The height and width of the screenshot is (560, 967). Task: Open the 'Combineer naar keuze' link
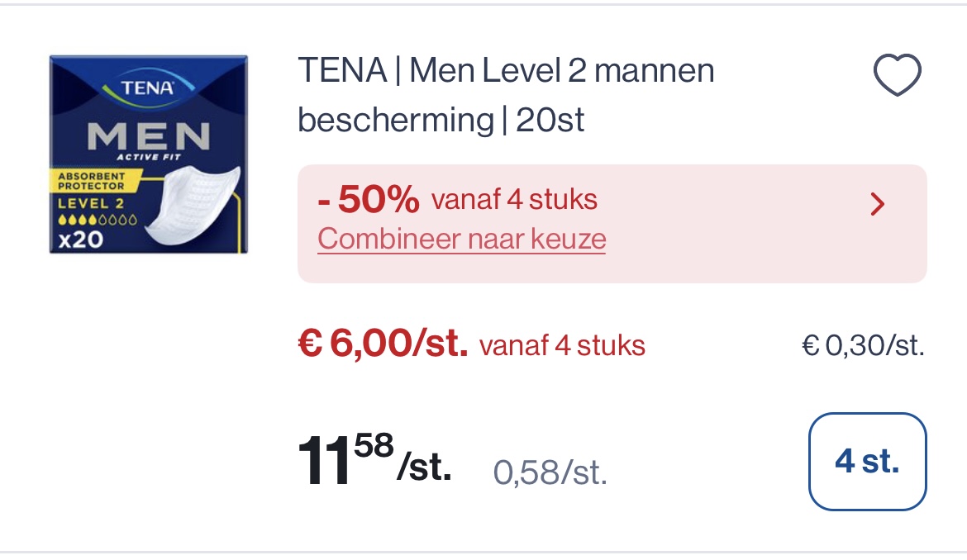pos(461,239)
